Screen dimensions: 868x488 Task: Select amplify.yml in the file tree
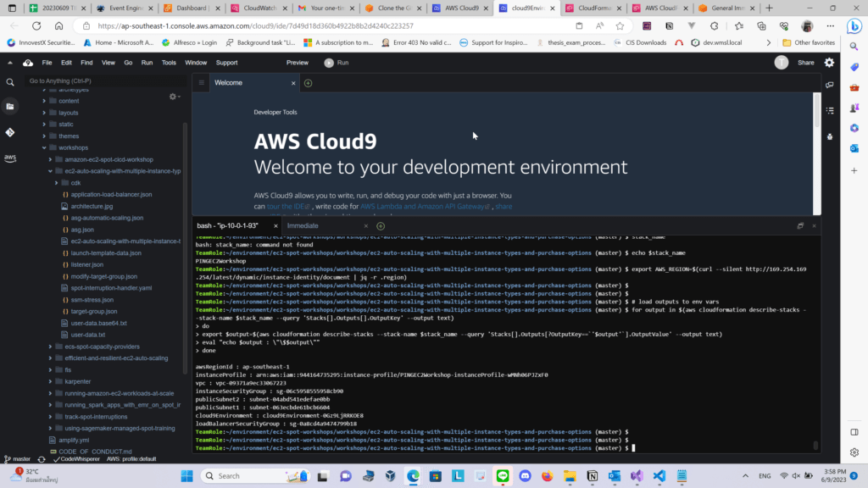click(74, 441)
